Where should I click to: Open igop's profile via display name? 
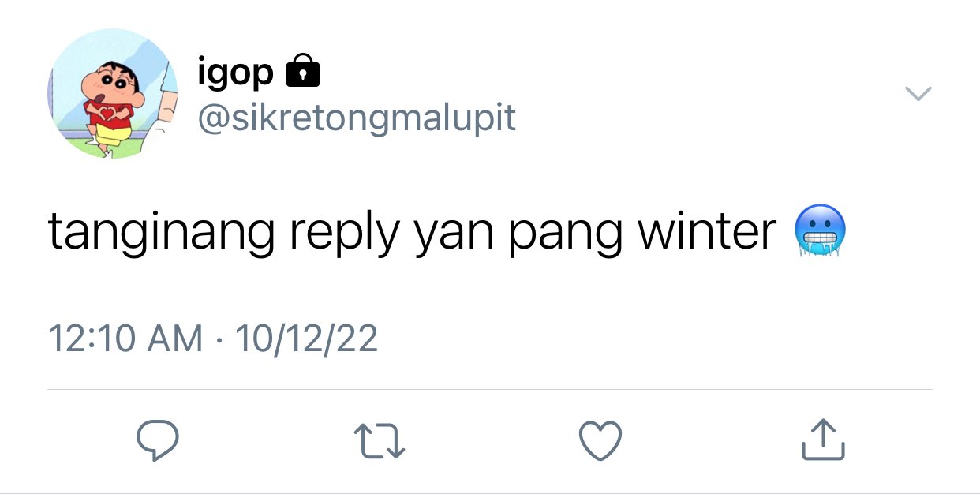(x=236, y=73)
